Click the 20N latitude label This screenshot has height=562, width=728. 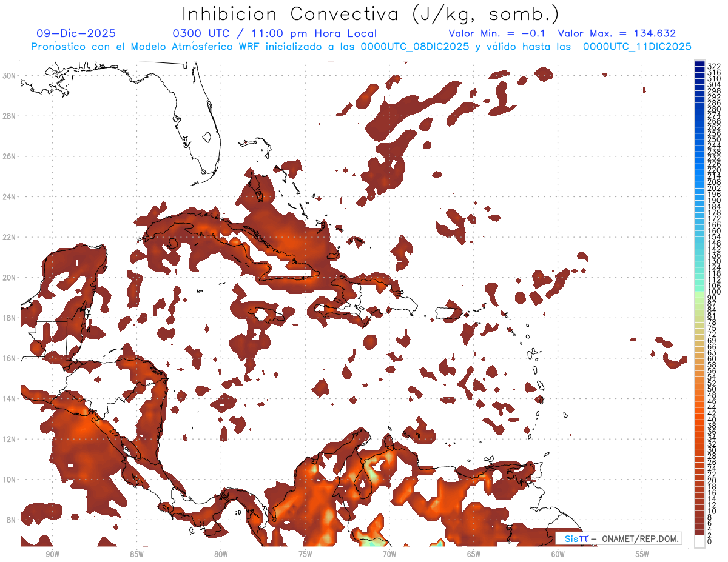click(x=10, y=278)
